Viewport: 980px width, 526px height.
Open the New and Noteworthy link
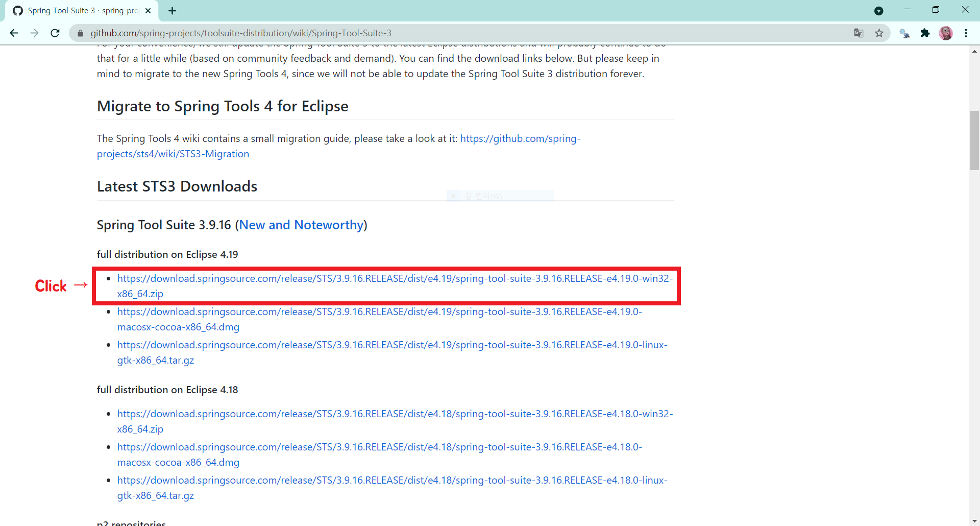click(x=301, y=225)
